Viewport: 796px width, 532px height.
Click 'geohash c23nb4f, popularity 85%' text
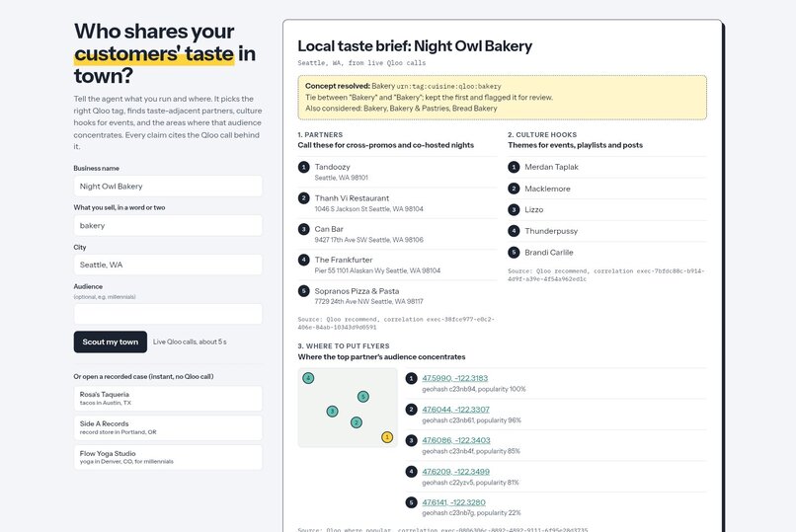[x=471, y=451]
